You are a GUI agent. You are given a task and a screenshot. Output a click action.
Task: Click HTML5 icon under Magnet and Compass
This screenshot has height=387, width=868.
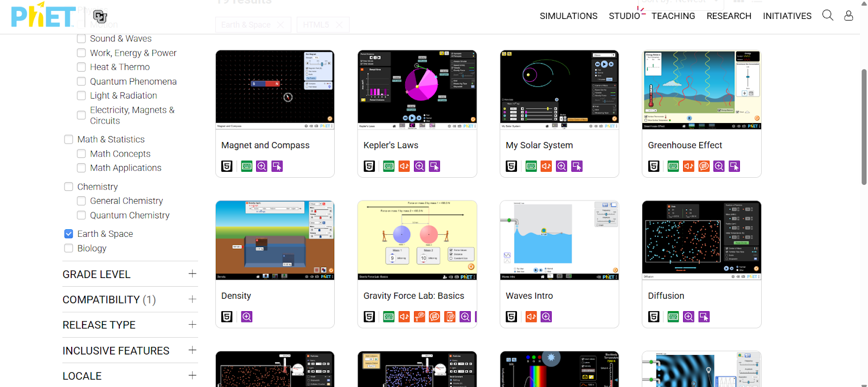tap(227, 166)
